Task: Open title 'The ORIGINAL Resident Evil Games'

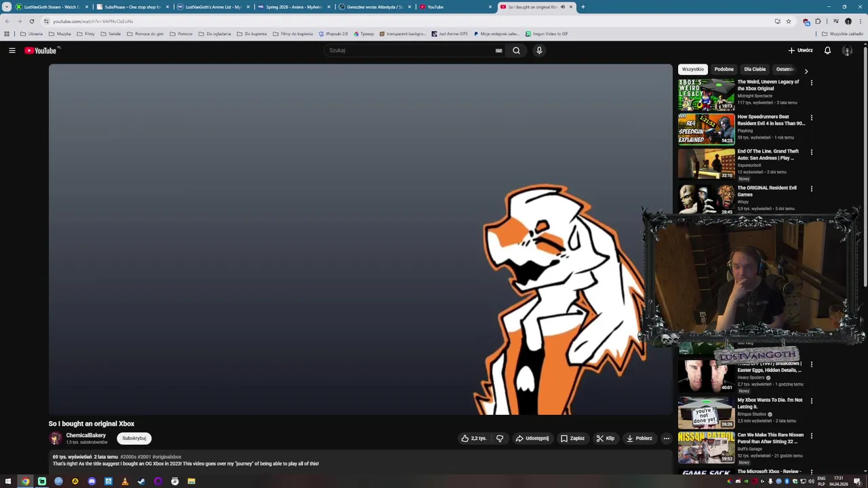Action: 767,191
